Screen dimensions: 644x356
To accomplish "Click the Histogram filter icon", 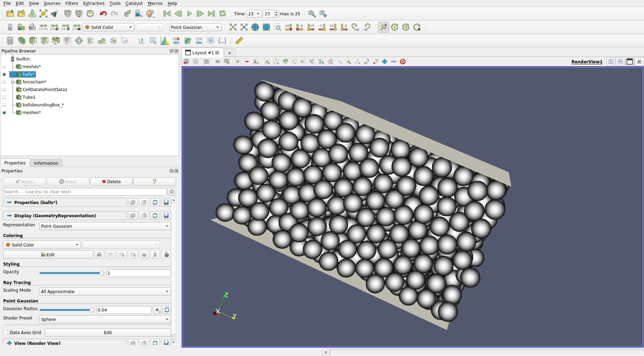I will point(165,41).
